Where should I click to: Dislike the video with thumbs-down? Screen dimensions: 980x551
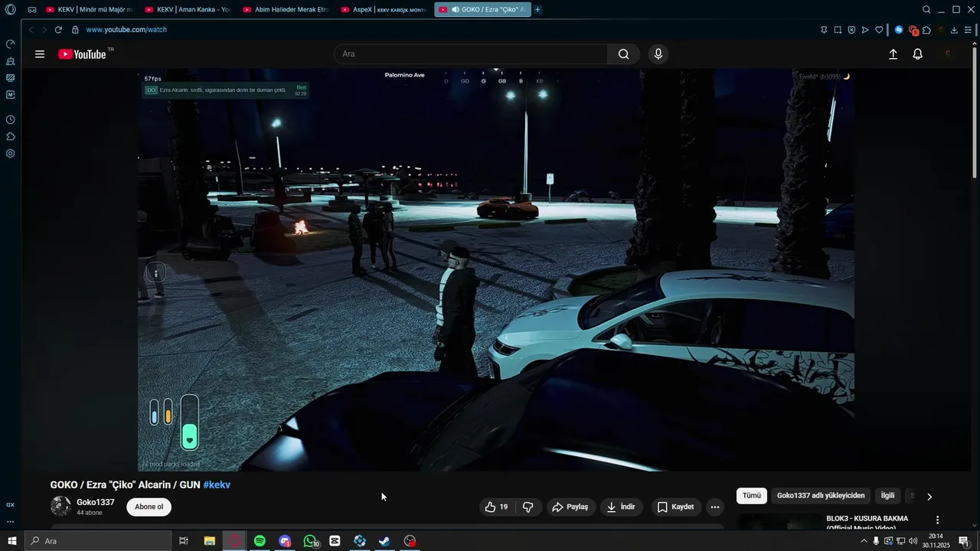click(528, 507)
